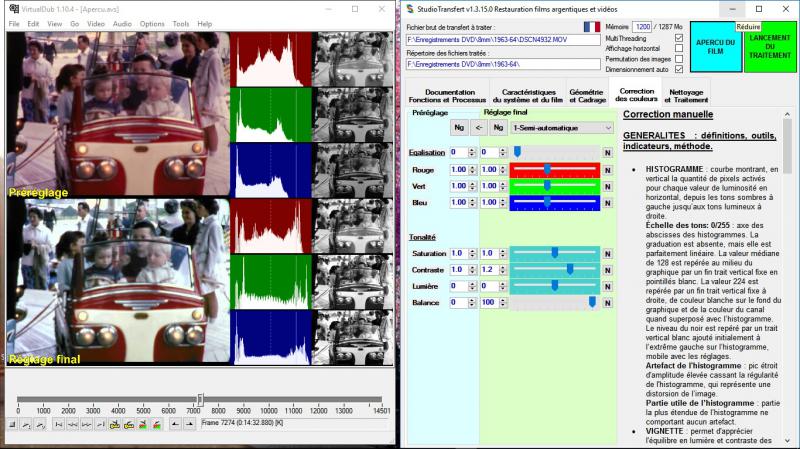Image resolution: width=800 pixels, height=449 pixels.
Task: Jump to end of video in VirtualDub
Action: (x=101, y=424)
